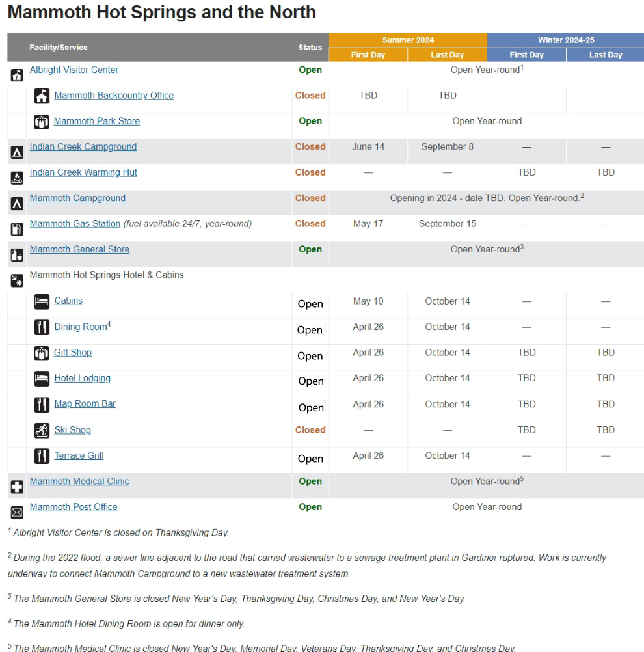Click the Indian Creek Warming Hut fire icon
The height and width of the screenshot is (652, 644).
point(18,178)
